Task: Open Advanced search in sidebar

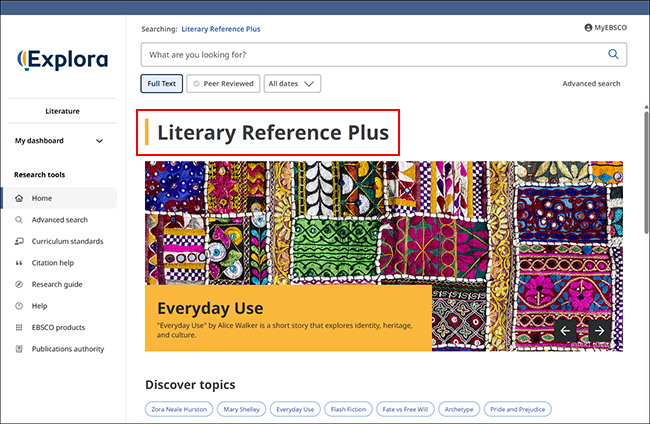Action: pos(60,220)
